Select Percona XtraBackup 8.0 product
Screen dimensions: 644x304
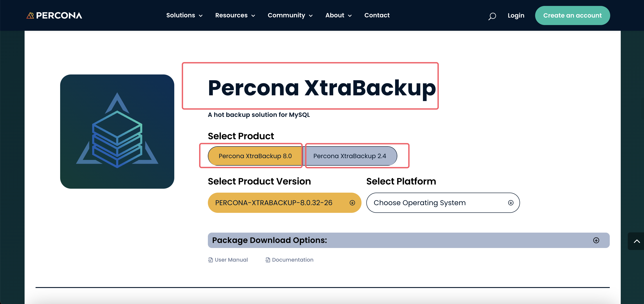255,156
